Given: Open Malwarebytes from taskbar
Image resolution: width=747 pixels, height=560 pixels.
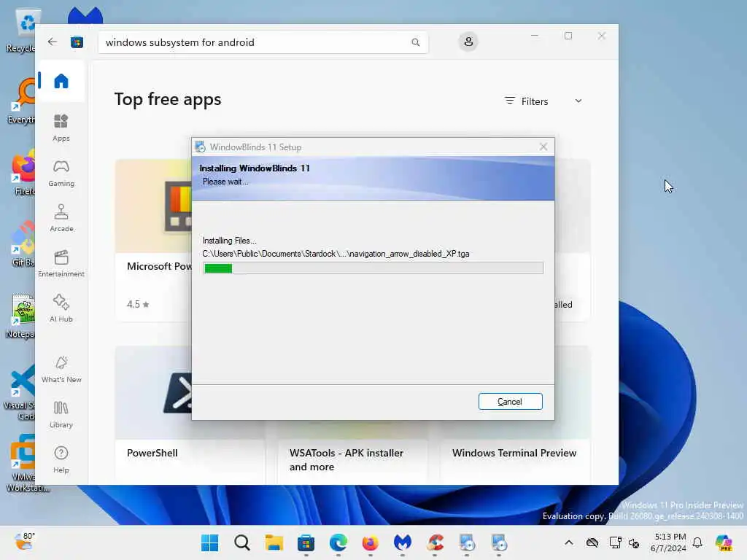Looking at the screenshot, I should [403, 542].
